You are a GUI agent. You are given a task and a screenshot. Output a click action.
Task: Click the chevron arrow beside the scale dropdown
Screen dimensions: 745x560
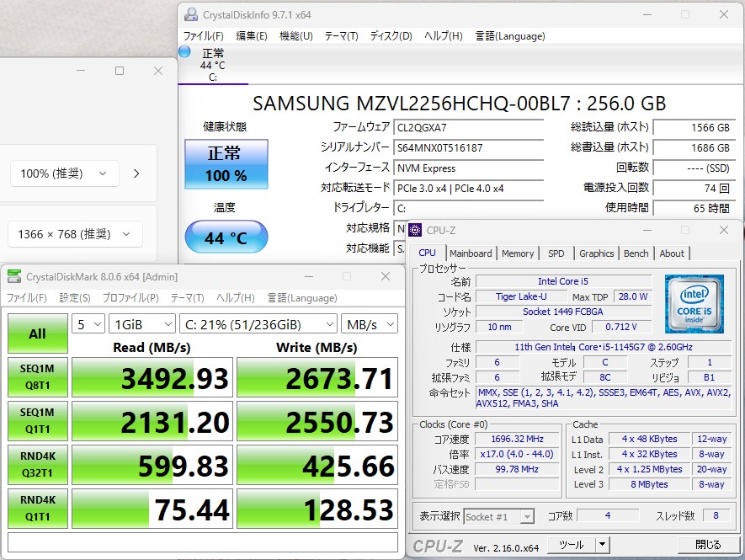click(136, 173)
